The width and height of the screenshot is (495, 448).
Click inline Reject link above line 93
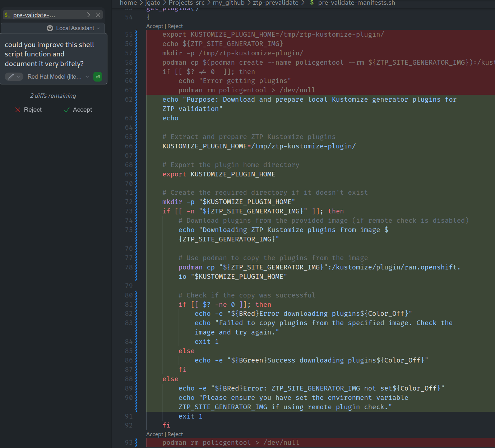[x=175, y=434]
